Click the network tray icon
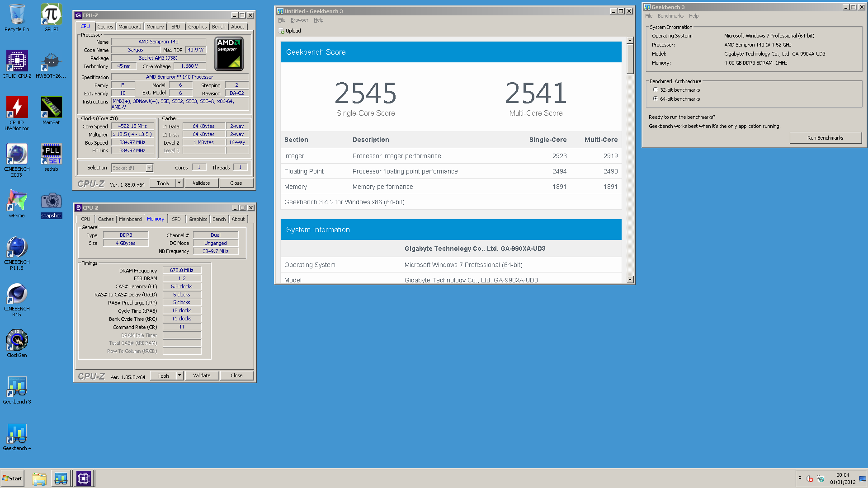The width and height of the screenshot is (868, 488). point(821,479)
